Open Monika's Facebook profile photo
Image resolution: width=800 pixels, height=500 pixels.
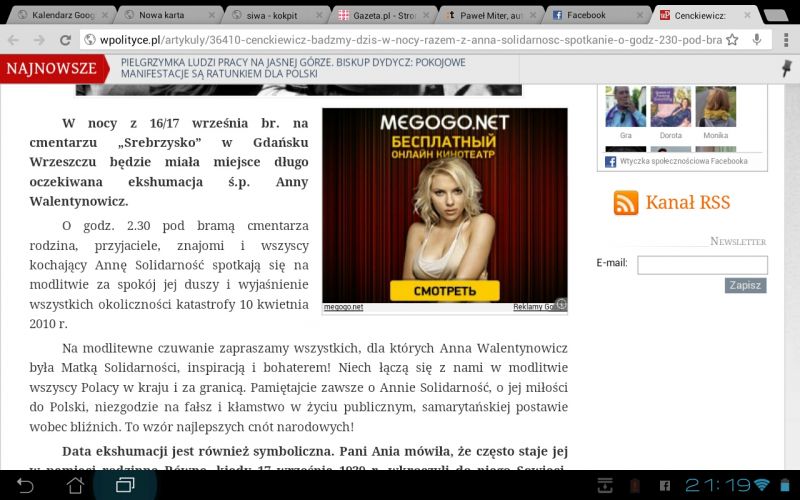click(x=716, y=106)
